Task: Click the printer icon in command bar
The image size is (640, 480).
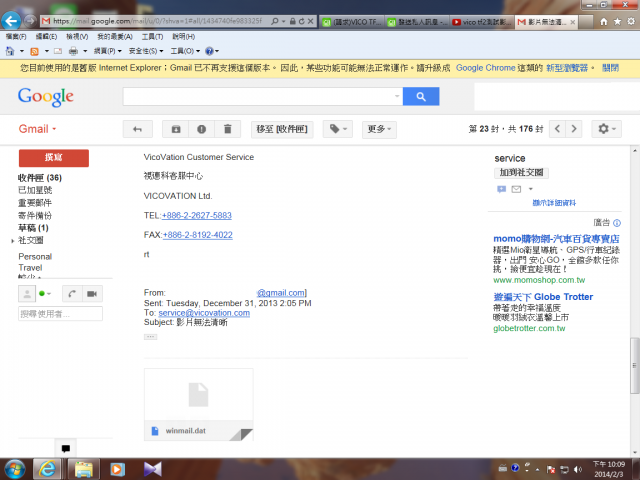Action: tap(73, 51)
